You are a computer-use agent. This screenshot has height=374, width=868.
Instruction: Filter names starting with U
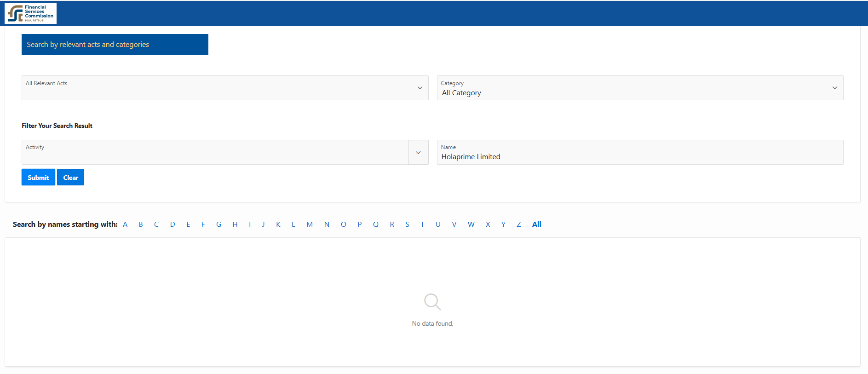point(438,224)
